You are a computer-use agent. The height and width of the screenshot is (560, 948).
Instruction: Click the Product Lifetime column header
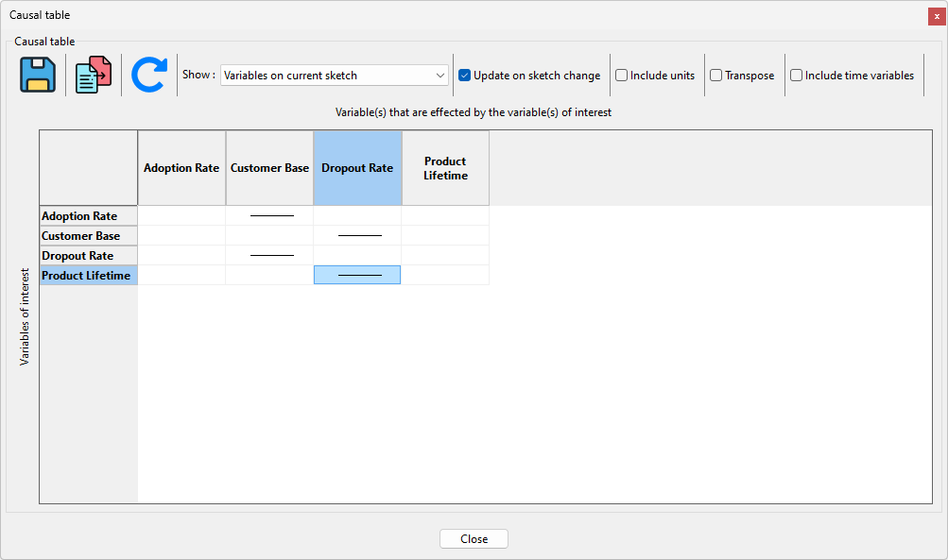point(444,167)
